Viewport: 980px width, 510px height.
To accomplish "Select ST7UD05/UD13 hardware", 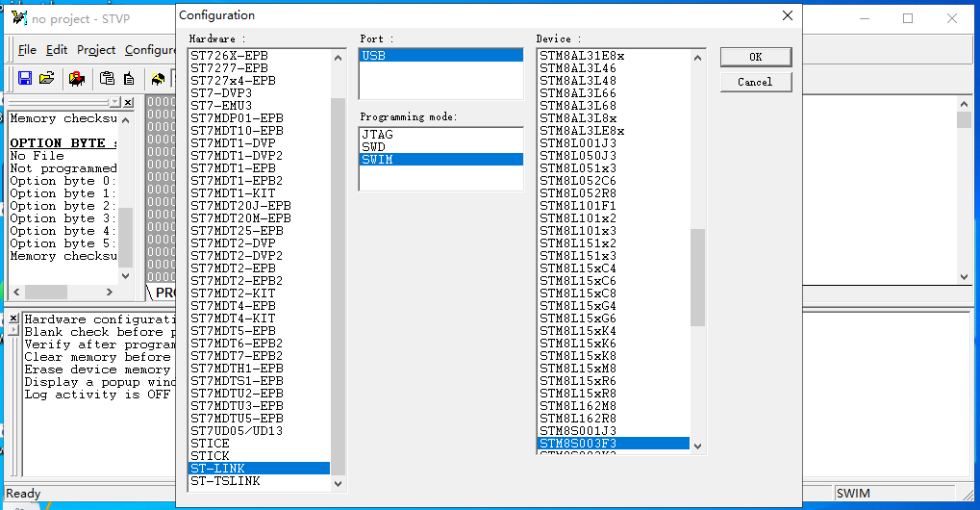I will pos(260,431).
